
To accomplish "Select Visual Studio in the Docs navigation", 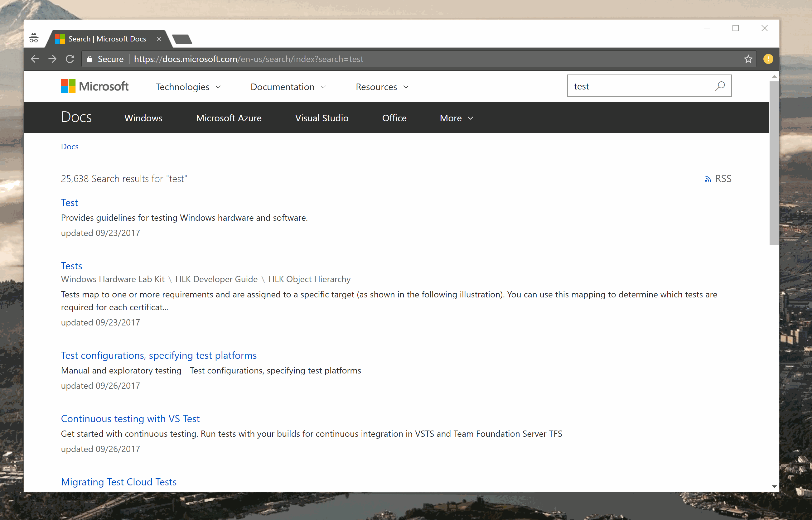I will (321, 118).
